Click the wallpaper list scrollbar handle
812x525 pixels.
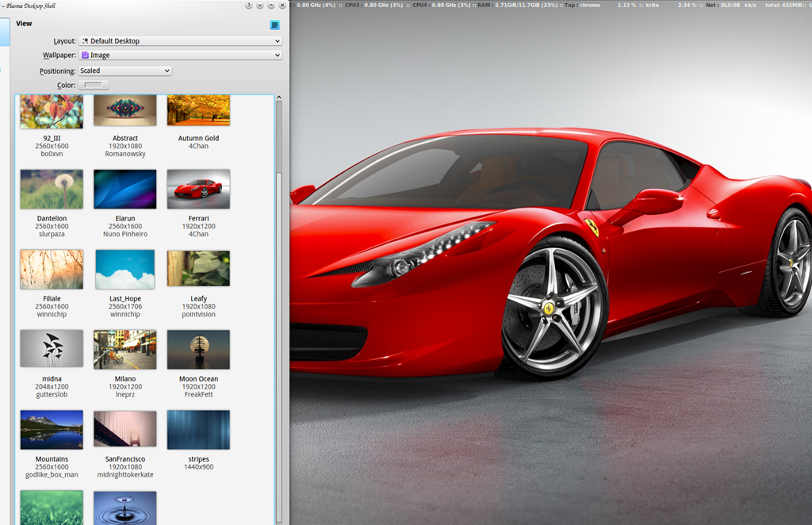pyautogui.click(x=279, y=347)
